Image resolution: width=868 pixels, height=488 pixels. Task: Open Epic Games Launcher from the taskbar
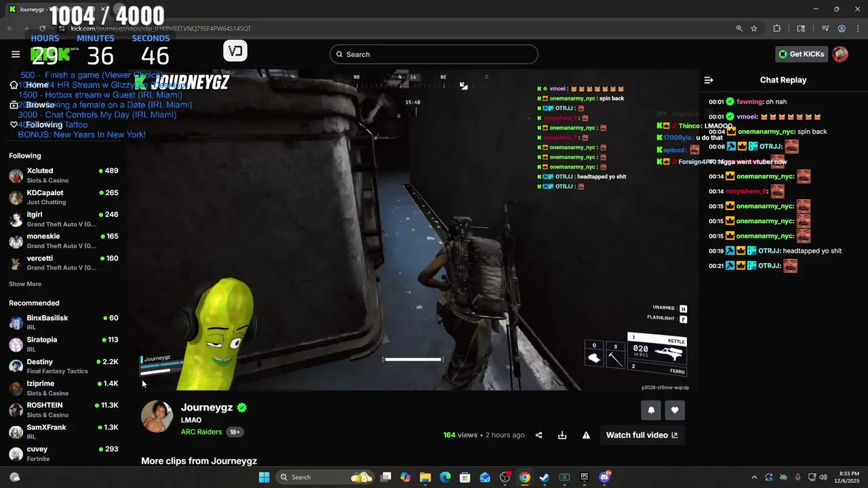(x=585, y=477)
